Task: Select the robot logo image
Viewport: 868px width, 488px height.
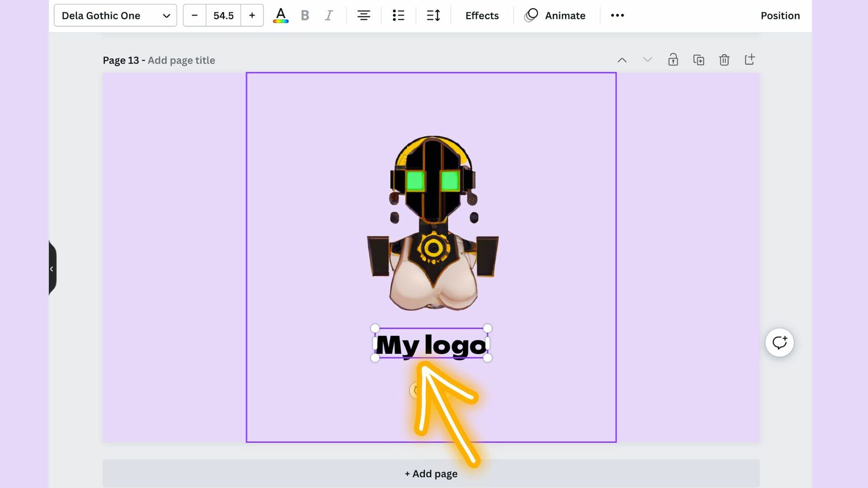Action: [433, 223]
